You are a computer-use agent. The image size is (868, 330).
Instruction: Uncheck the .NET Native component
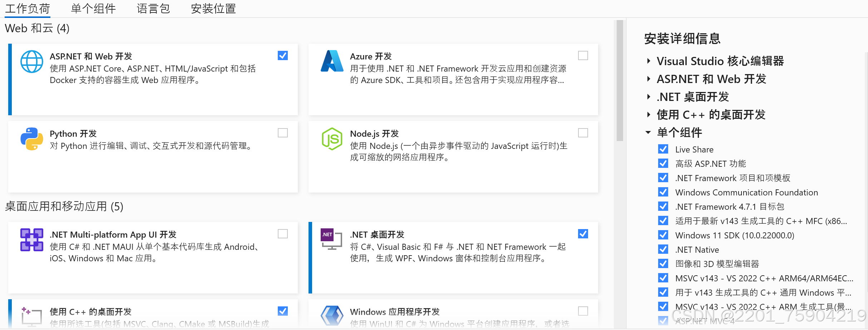(x=663, y=249)
